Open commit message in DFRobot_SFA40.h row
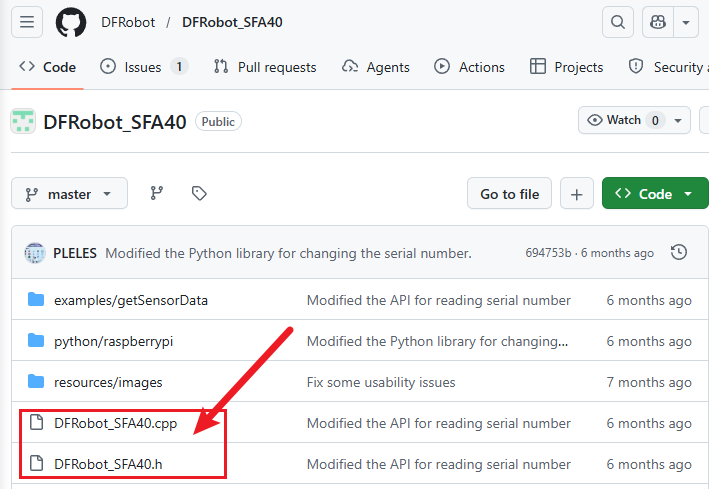 (439, 465)
